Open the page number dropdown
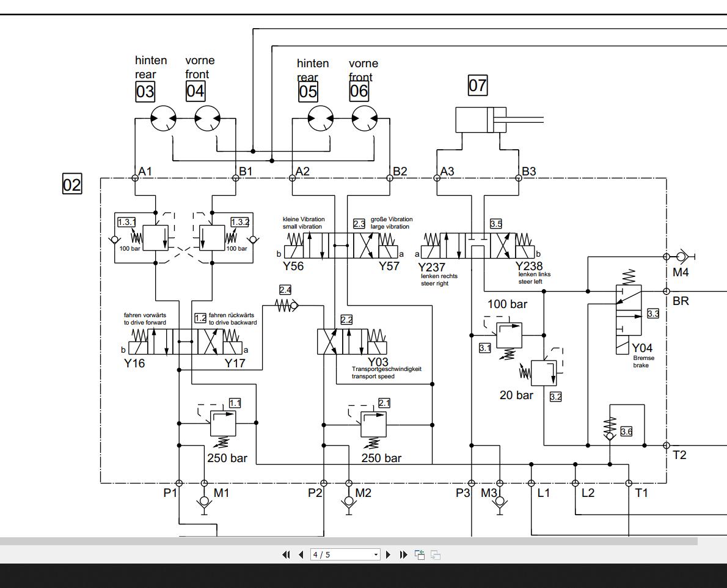Viewport: 727px width, 588px height. click(375, 554)
